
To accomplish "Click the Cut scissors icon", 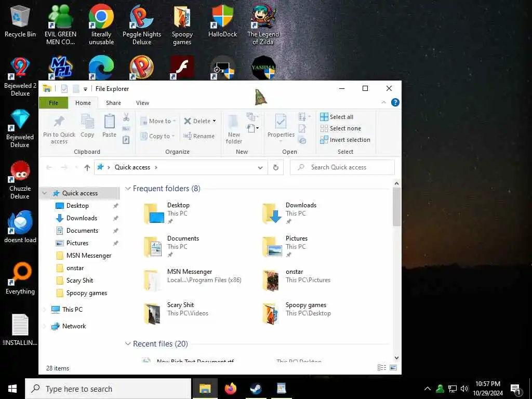I will [x=126, y=117].
